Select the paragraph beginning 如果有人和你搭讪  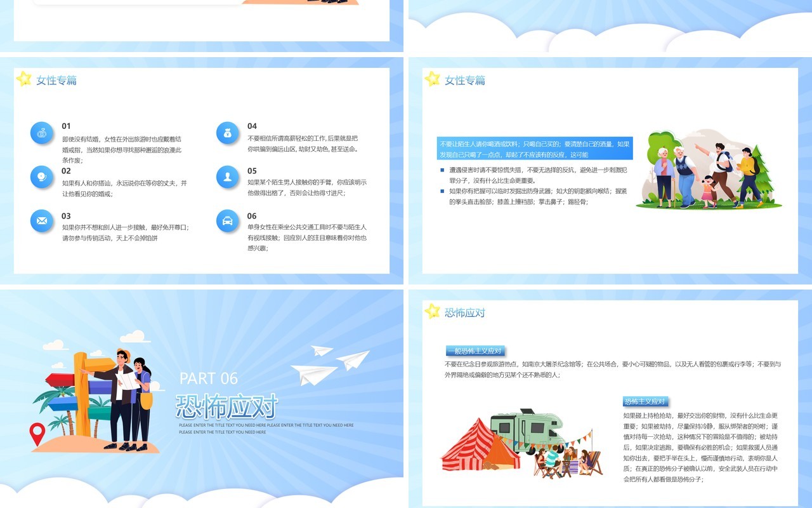click(124, 188)
